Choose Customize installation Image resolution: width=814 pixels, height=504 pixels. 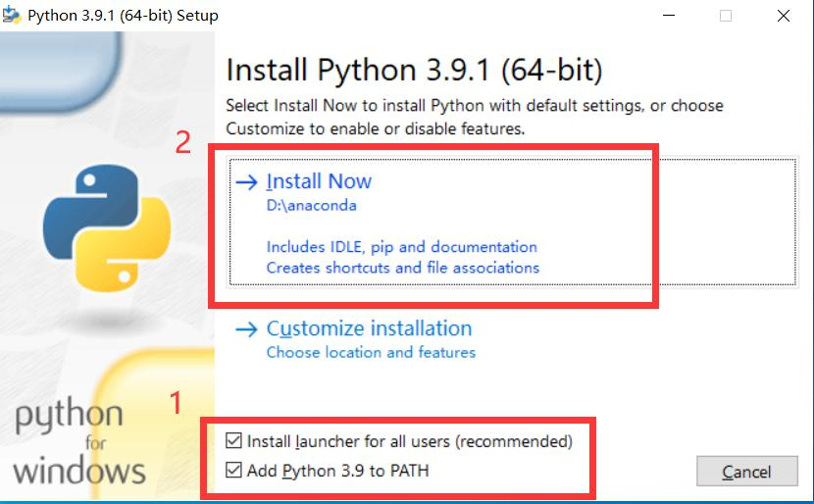click(x=369, y=328)
